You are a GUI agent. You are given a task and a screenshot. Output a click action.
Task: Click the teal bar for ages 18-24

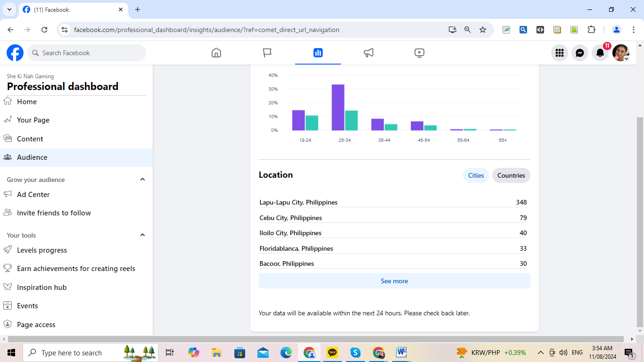(x=312, y=123)
